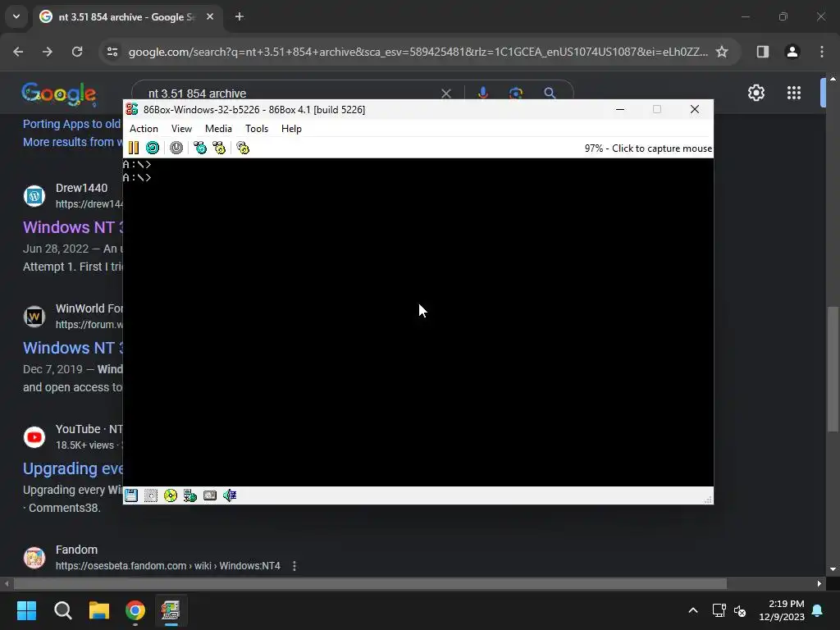The width and height of the screenshot is (840, 630).
Task: Click network status icon in 86Box
Action: tap(190, 495)
